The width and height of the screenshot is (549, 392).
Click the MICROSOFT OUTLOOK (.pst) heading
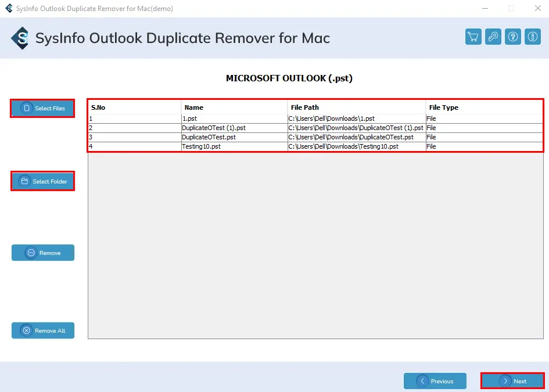coord(289,78)
